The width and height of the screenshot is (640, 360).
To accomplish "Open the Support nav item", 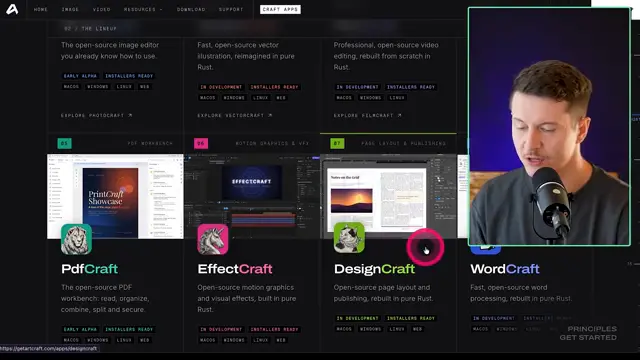I will point(231,9).
